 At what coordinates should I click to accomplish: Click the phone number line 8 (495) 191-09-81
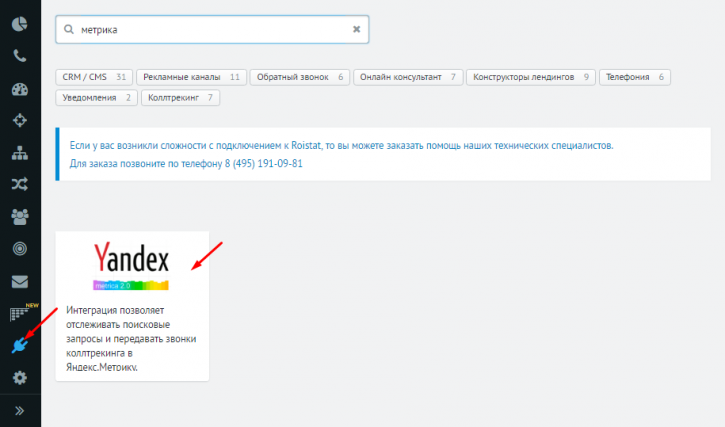[186, 163]
